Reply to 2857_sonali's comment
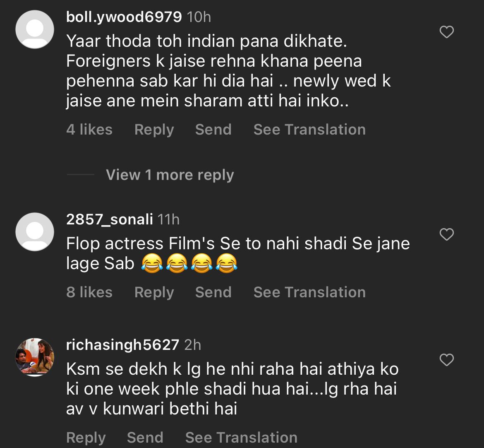 [x=154, y=292]
